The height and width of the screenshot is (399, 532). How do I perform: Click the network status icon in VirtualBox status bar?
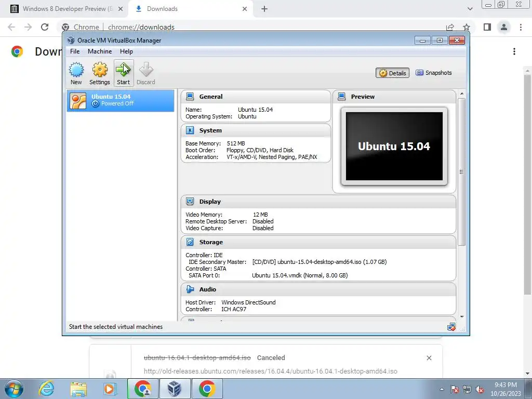point(451,327)
